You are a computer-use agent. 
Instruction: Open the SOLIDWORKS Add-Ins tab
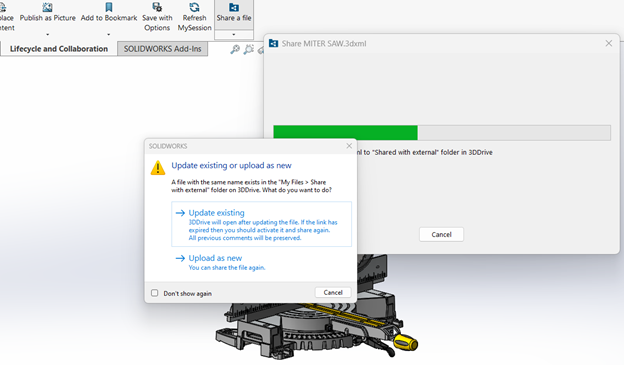(162, 49)
